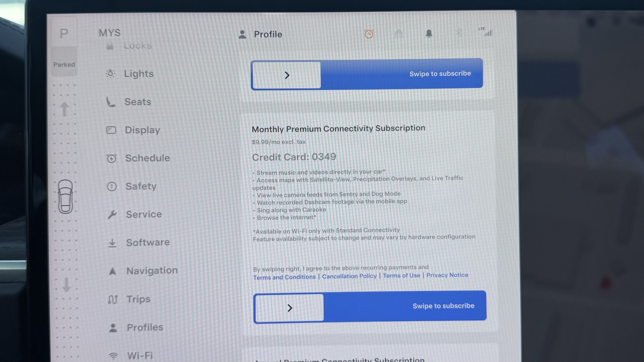Open Navigation via the arrow icon
644x362 pixels.
click(113, 271)
